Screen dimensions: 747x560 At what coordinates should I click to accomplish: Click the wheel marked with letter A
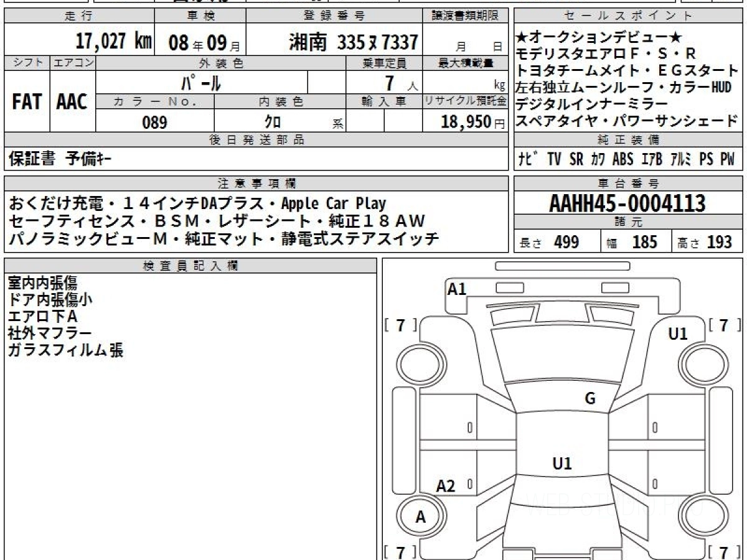coord(421,516)
